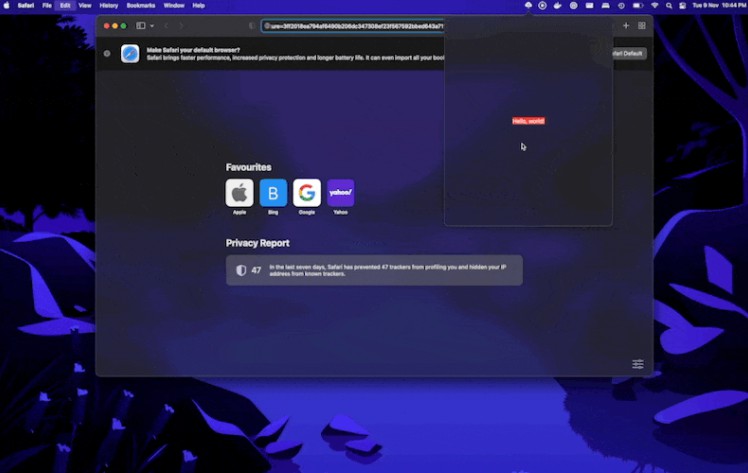Viewport: 748px width, 473px height.
Task: Open the Google favourite shortcut
Action: click(x=307, y=193)
